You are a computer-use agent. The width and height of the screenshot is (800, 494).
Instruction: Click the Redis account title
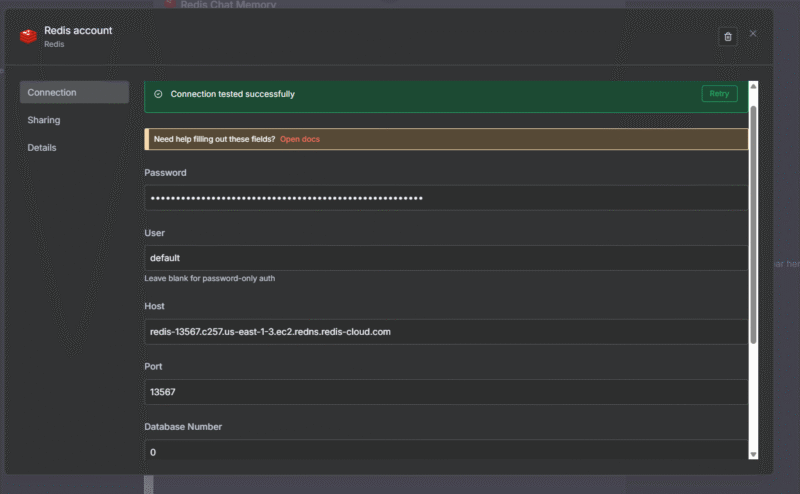coord(78,31)
